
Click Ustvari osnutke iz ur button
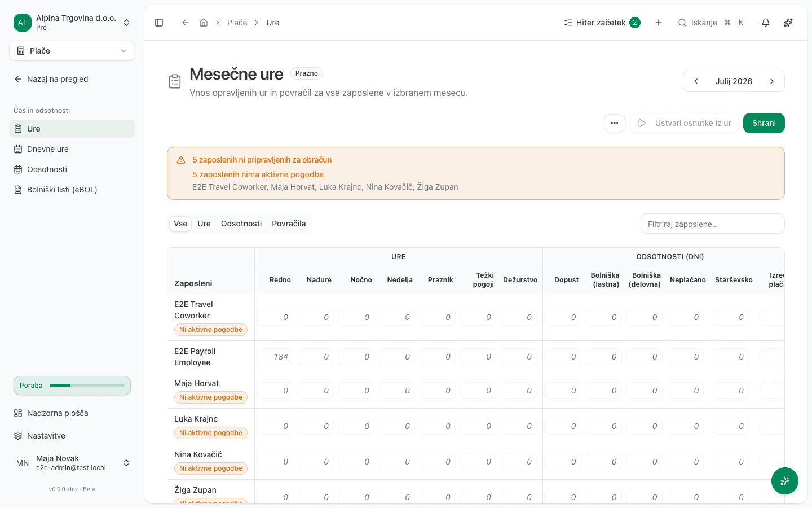click(684, 123)
